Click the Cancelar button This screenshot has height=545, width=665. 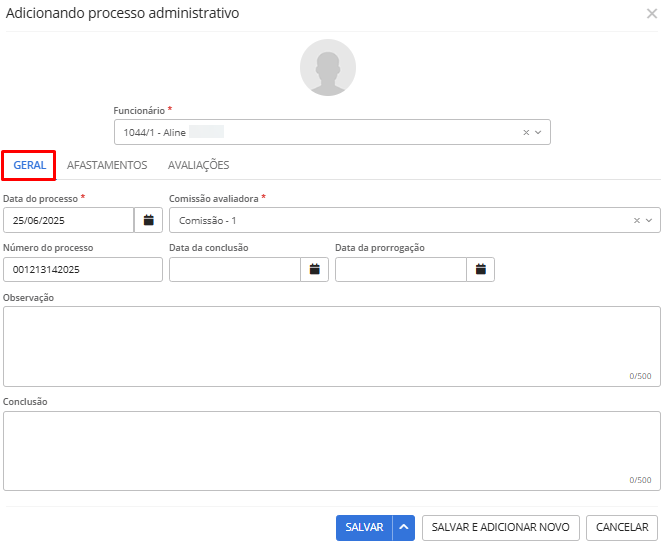point(622,527)
